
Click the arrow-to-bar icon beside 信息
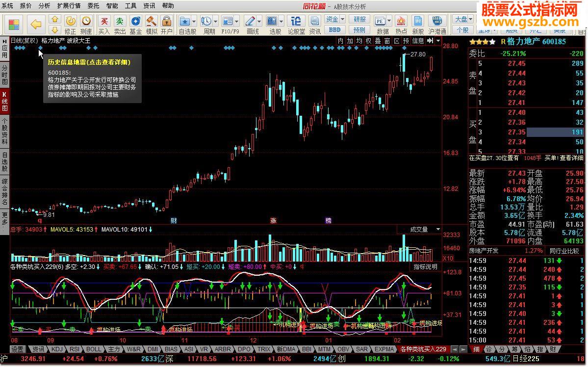[x=430, y=41]
